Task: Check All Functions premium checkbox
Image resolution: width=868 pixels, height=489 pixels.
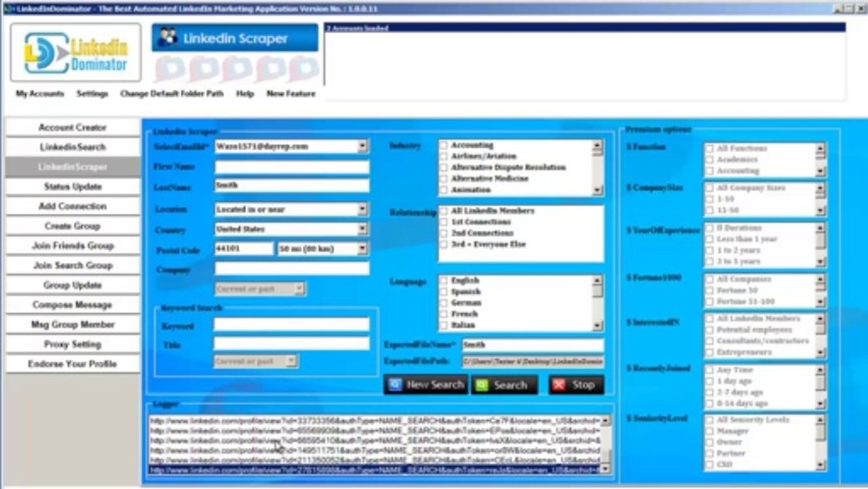Action: coord(709,149)
